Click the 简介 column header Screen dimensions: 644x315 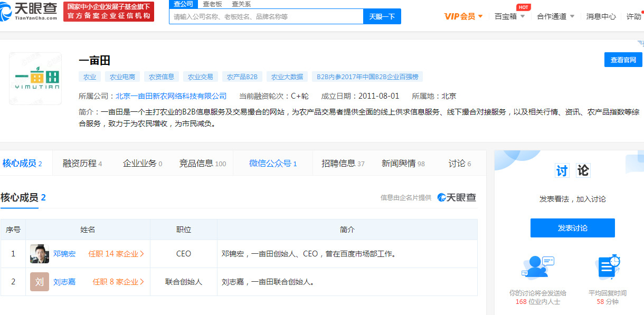coord(347,230)
